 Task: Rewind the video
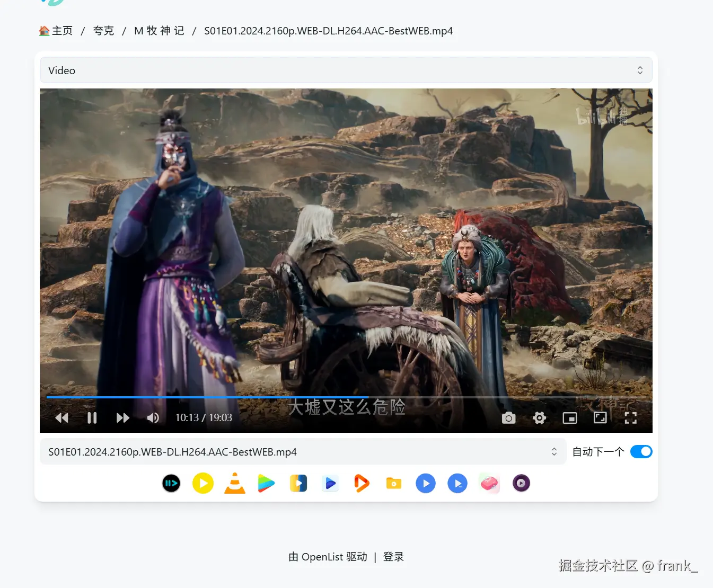[61, 418]
